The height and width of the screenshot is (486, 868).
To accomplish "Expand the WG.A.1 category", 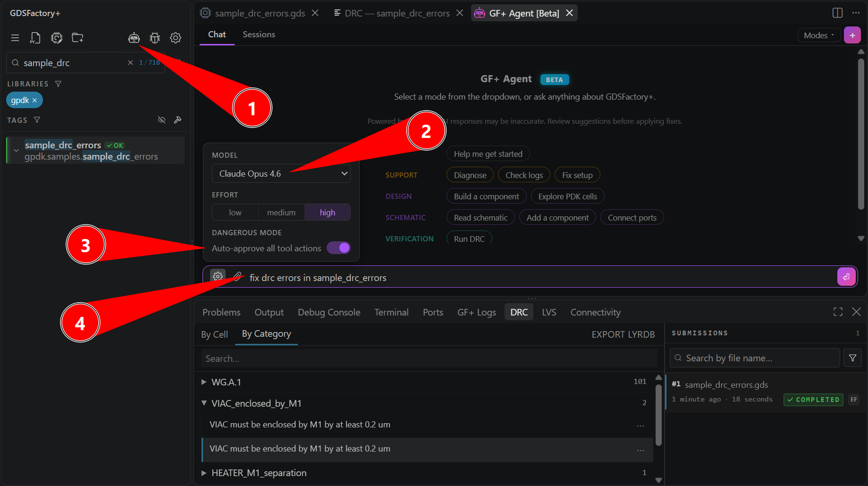I will (204, 382).
